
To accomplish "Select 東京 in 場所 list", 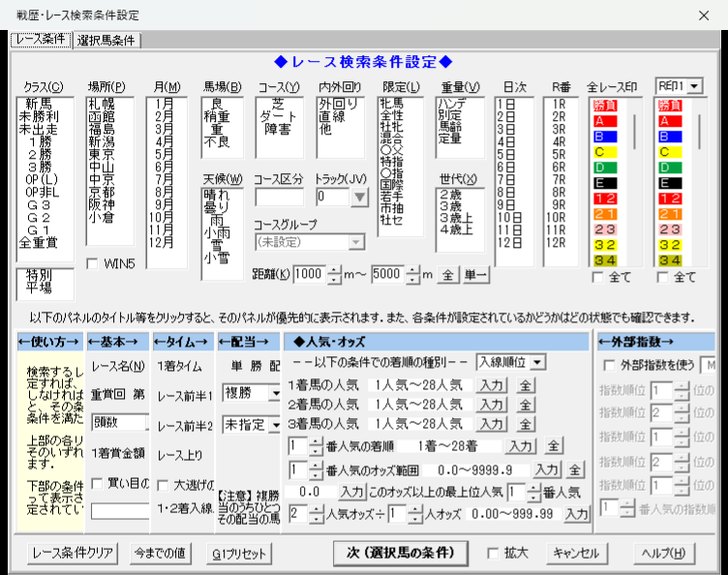I will pyautogui.click(x=102, y=154).
